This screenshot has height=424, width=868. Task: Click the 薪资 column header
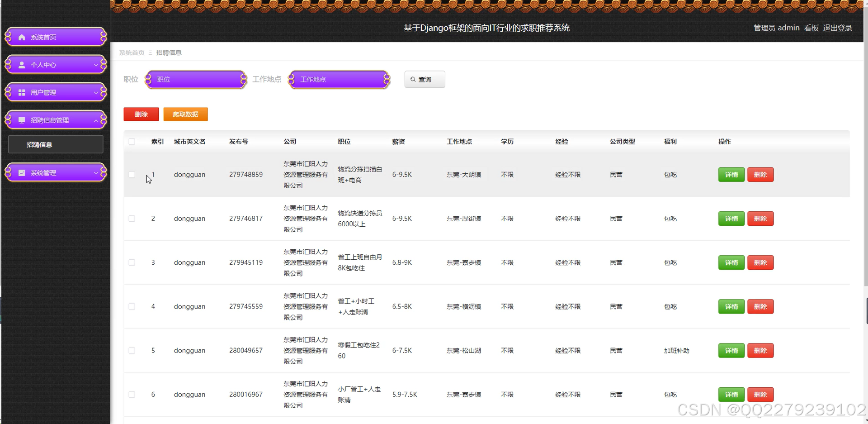[398, 142]
